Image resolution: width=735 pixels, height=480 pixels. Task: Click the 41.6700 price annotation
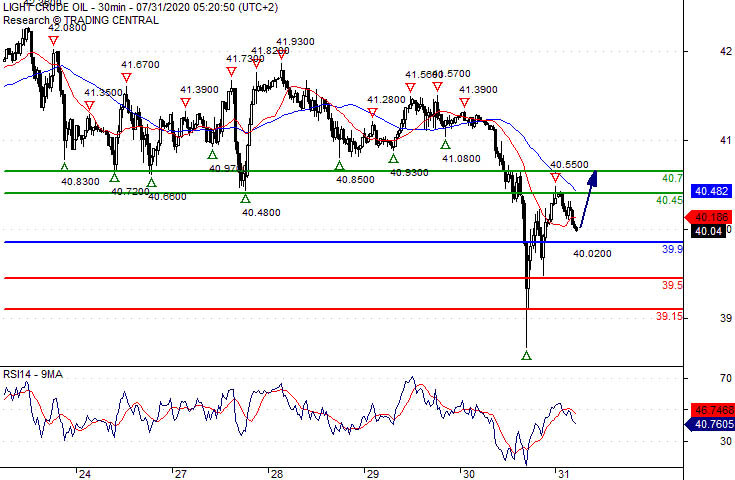140,65
